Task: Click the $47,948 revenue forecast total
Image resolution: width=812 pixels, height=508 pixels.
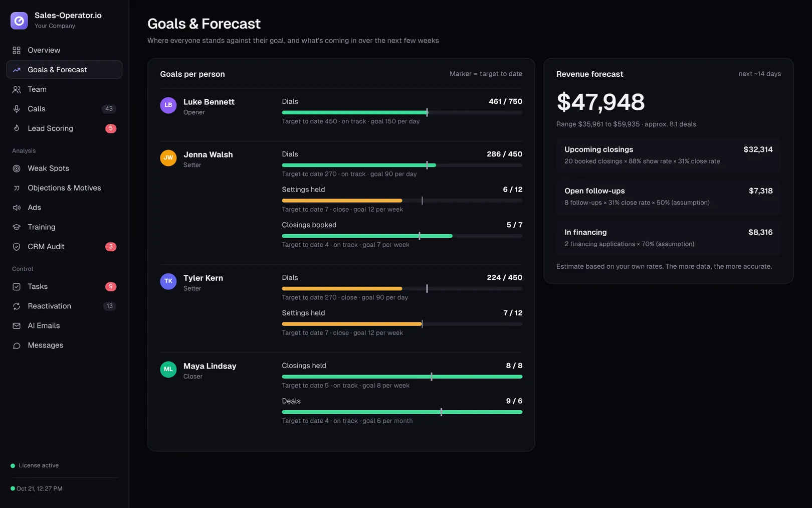Action: (600, 102)
